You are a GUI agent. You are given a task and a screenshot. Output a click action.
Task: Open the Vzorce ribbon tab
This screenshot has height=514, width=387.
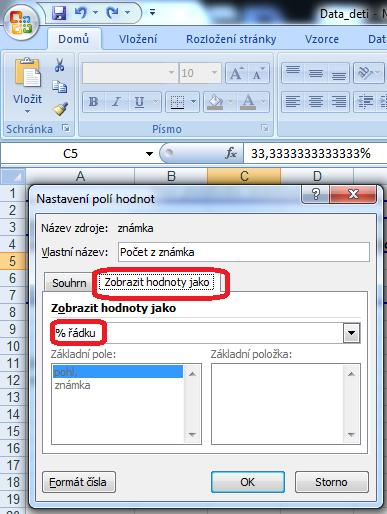[322, 39]
